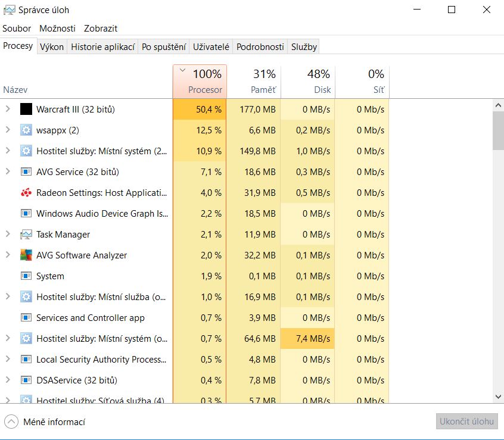504x440 pixels.
Task: Click the Méně informací circle arrow icon
Action: (11, 422)
